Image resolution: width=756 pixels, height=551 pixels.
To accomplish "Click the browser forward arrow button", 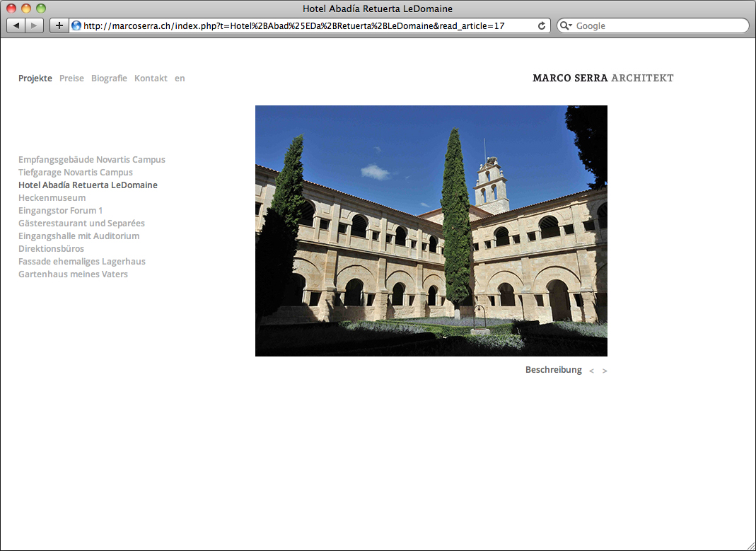I will [35, 25].
